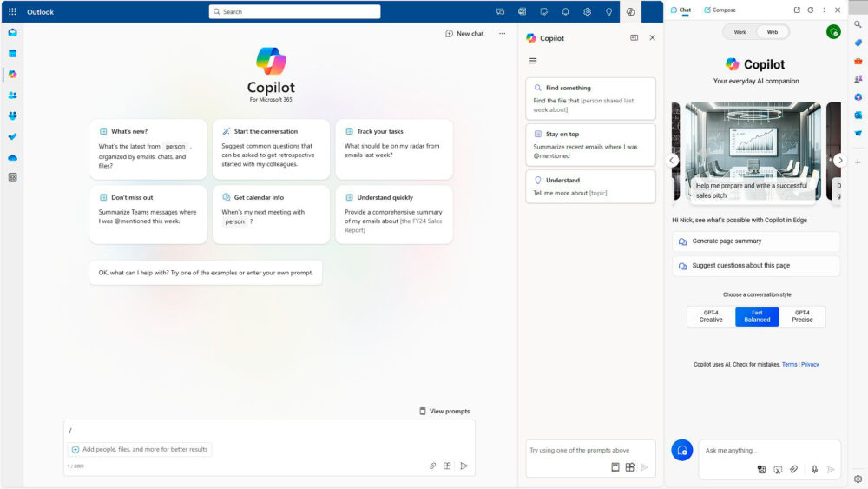Select the Web toggle option
This screenshot has height=489, width=868.
tap(773, 32)
